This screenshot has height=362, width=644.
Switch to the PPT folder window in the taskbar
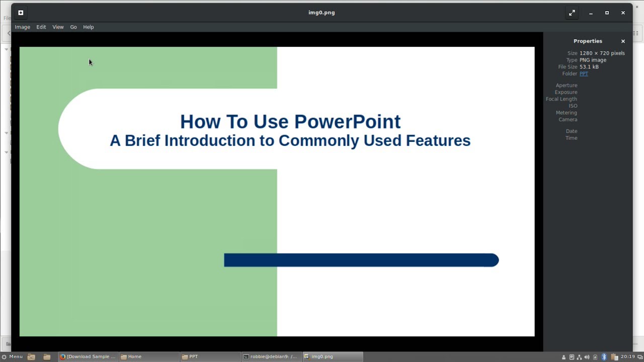point(210,356)
